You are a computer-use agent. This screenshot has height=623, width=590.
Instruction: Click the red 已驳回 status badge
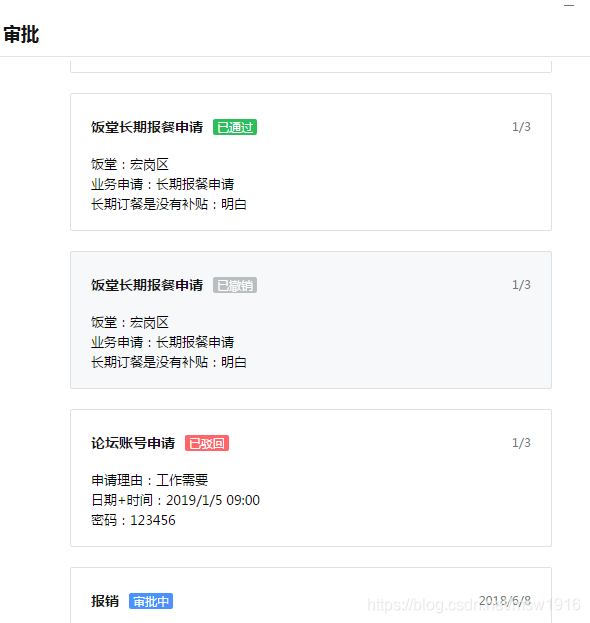[207, 443]
